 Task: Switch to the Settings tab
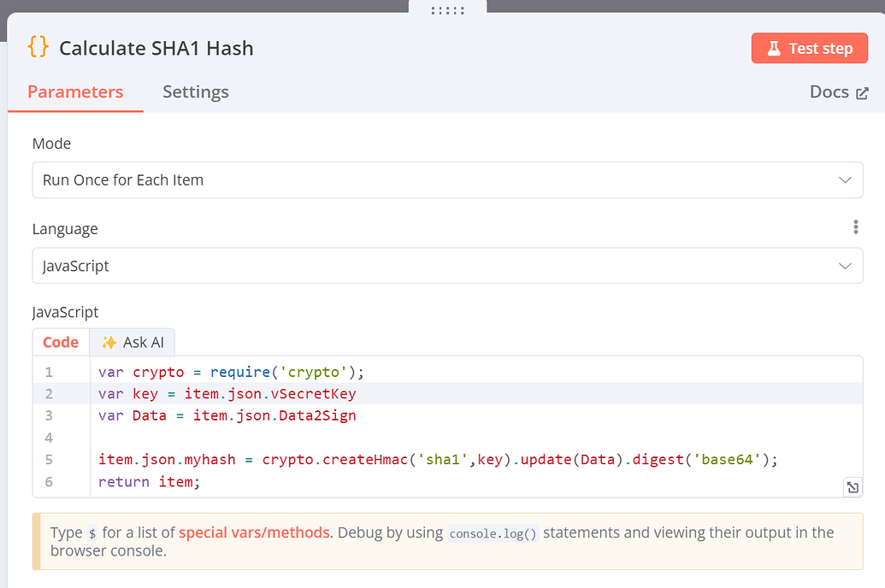[x=195, y=91]
